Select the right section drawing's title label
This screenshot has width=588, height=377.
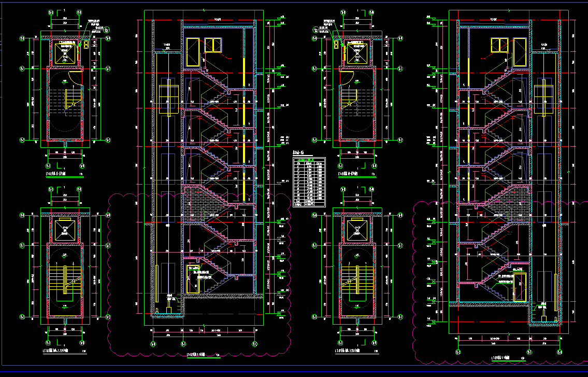coord(501,358)
